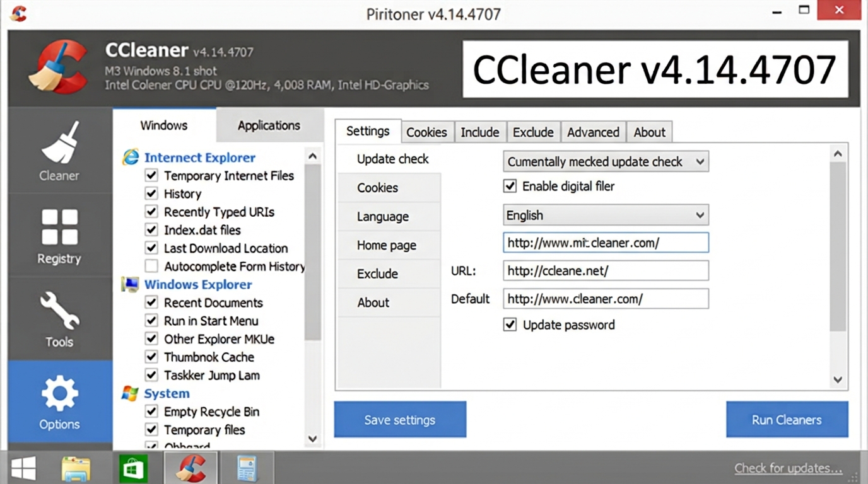This screenshot has width=868, height=484.
Task: Toggle Taskker Jump Lam checkbox
Action: (151, 375)
